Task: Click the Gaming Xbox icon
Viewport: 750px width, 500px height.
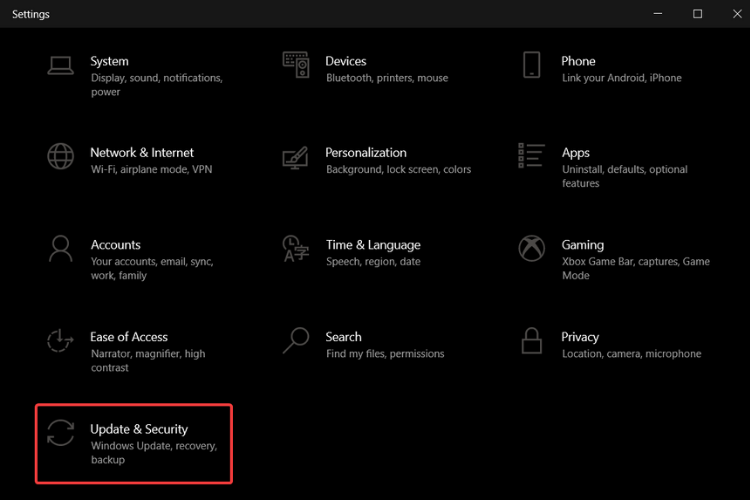Action: 531,248
